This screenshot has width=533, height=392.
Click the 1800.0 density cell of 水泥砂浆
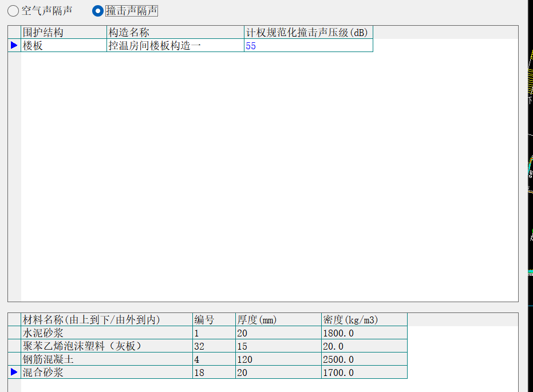point(364,333)
